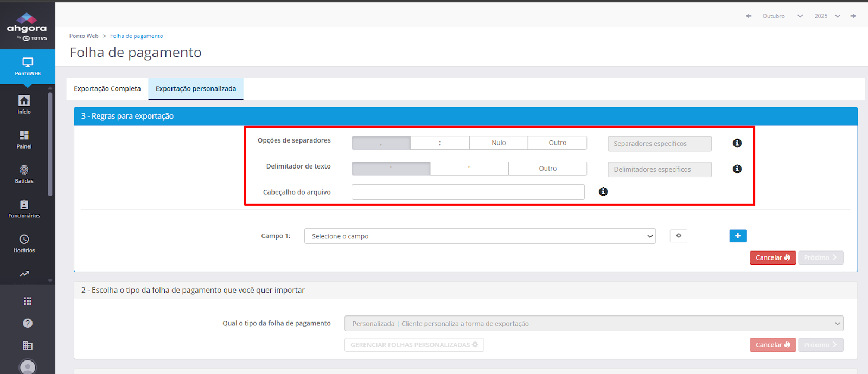Open Campo 1 gear settings

click(679, 236)
